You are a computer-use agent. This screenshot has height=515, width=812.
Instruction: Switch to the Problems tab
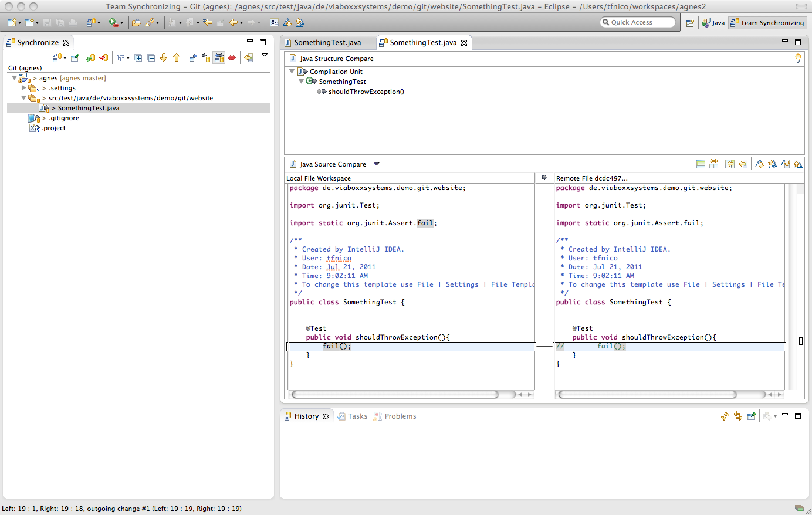pyautogui.click(x=395, y=416)
